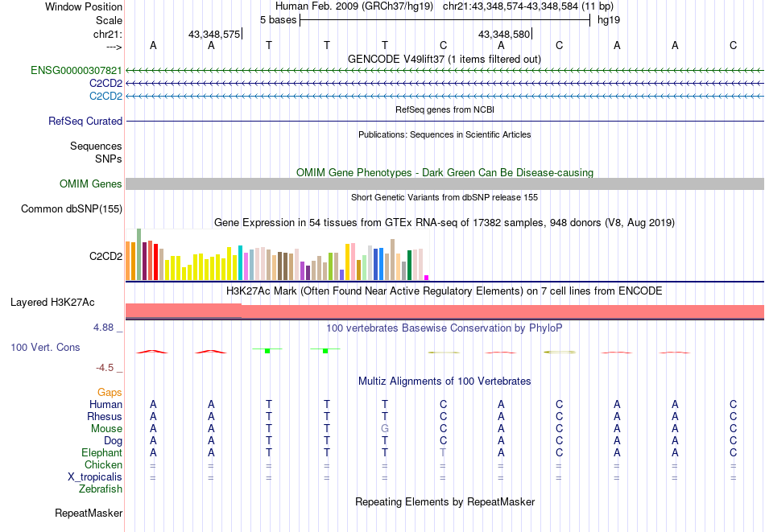Click the ENSG00000307821 green arrow track line
The width and height of the screenshot is (765, 532).
445,71
